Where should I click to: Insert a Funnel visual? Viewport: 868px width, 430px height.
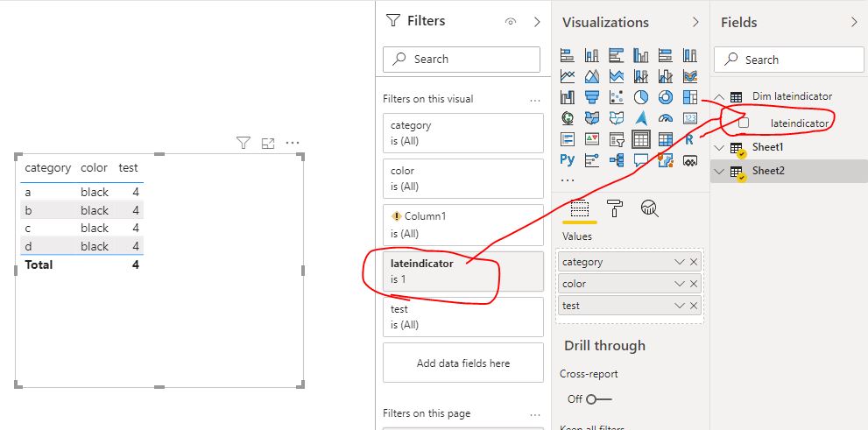click(592, 97)
